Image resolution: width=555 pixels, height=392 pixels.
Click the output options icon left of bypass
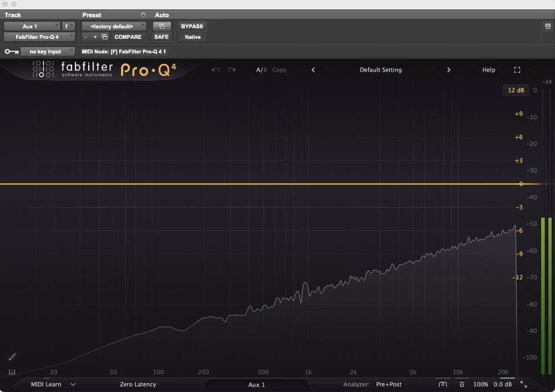(x=443, y=384)
